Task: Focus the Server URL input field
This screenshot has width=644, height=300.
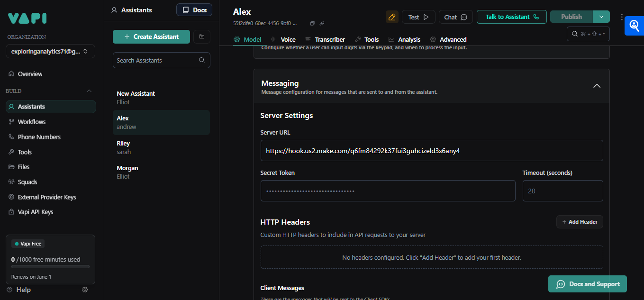Action: coord(431,151)
